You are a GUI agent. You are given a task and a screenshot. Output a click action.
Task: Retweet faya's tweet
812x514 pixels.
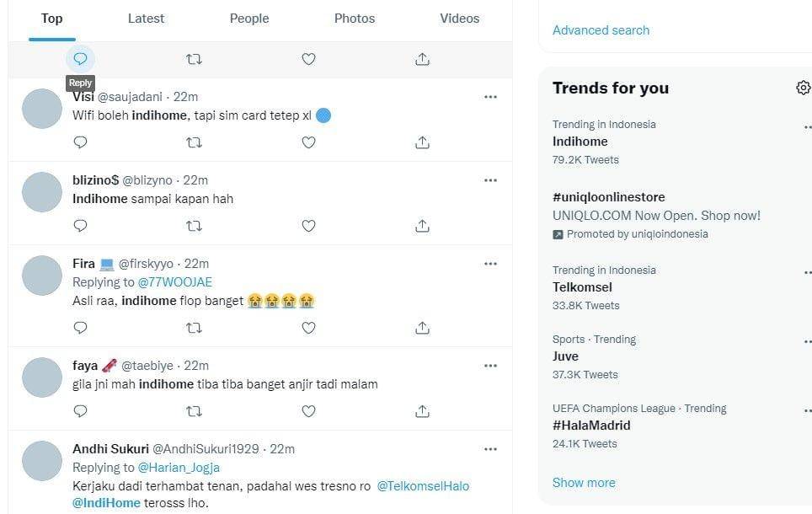(x=194, y=411)
